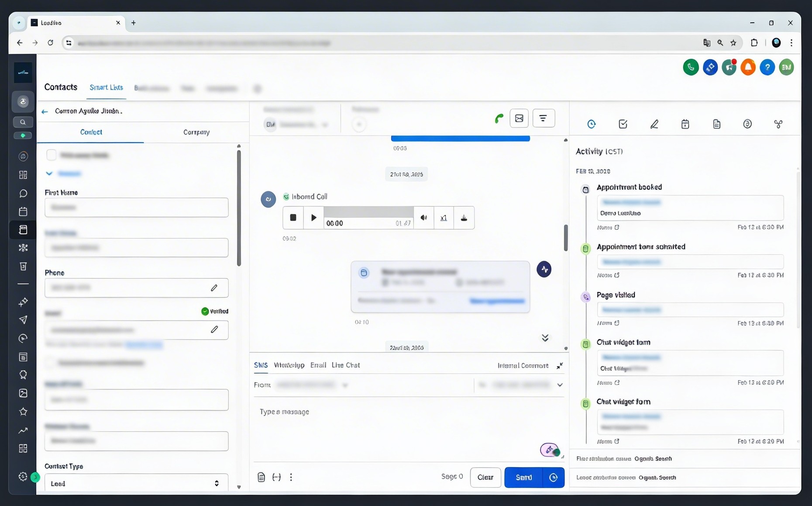Image resolution: width=812 pixels, height=506 pixels.
Task: Open the dashboard grid icon in sidebar
Action: (x=23, y=175)
